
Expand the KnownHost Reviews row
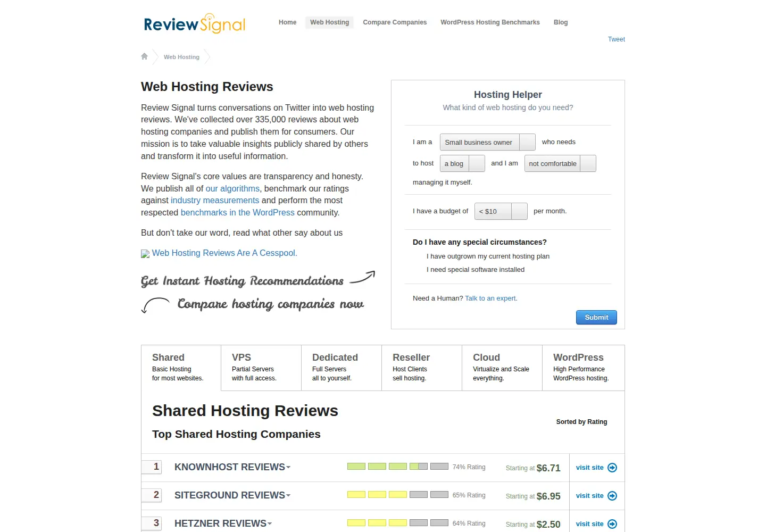coord(232,467)
